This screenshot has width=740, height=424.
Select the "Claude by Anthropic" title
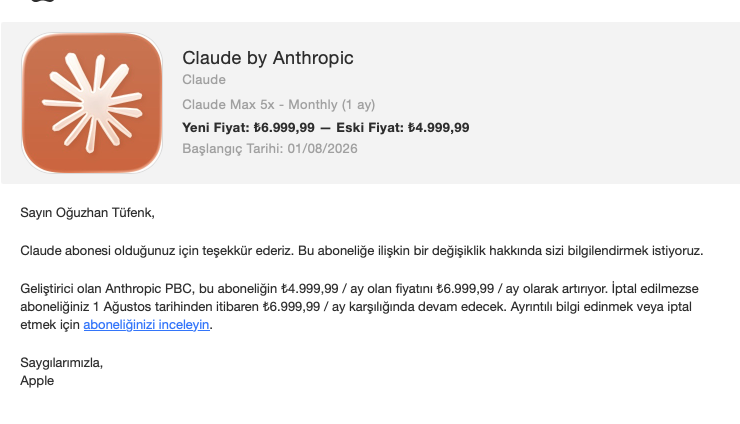[x=268, y=58]
